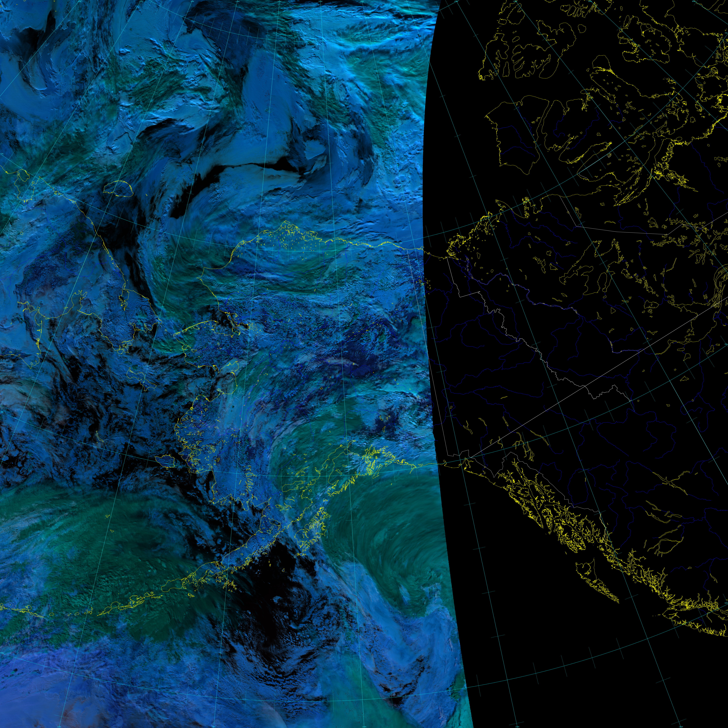Image resolution: width=728 pixels, height=728 pixels.
Task: Click the 90W longitude label
Action: pyautogui.click(x=694, y=1)
